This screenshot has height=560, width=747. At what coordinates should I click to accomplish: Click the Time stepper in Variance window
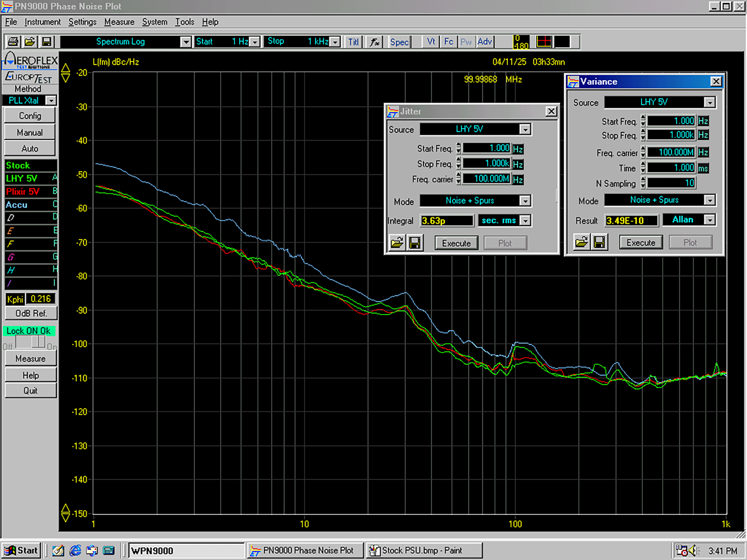643,168
